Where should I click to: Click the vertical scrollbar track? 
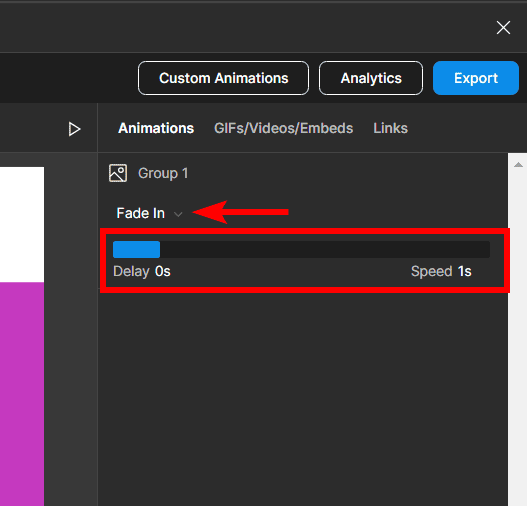[x=518, y=336]
